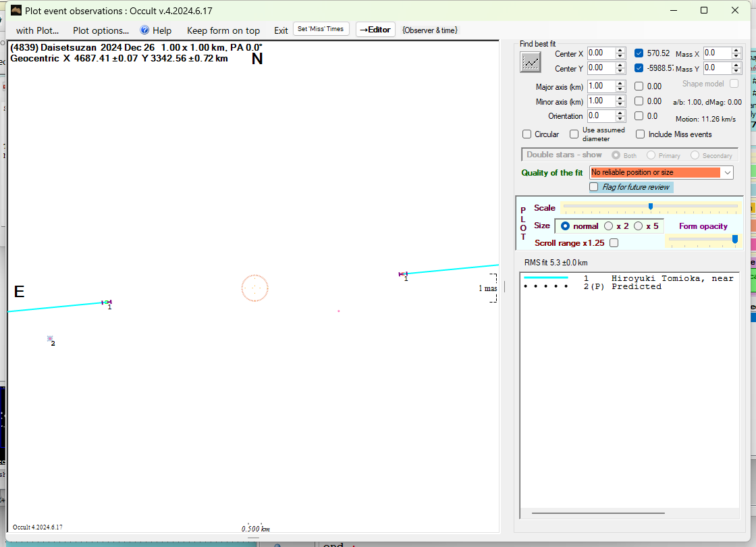Open the with Plot... menu
Screen dimensions: 756x547
pos(37,30)
